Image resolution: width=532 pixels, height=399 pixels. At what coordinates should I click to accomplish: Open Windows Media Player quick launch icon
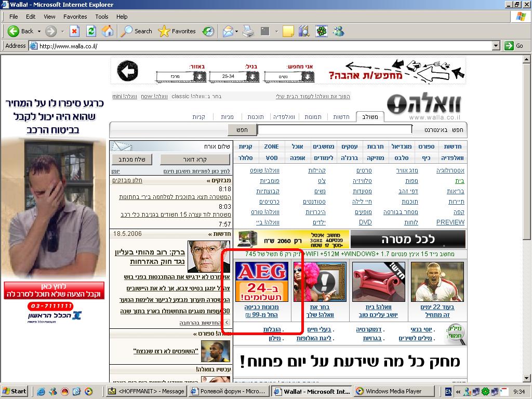tap(88, 392)
